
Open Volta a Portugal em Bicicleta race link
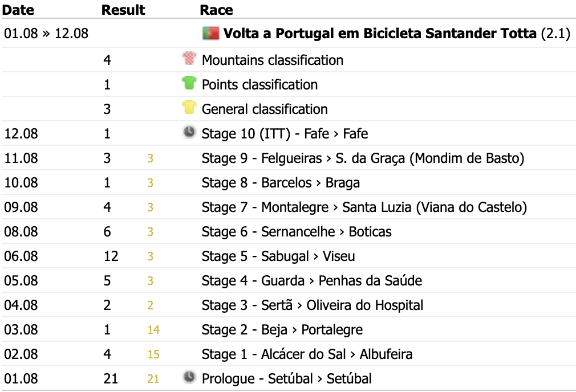380,34
